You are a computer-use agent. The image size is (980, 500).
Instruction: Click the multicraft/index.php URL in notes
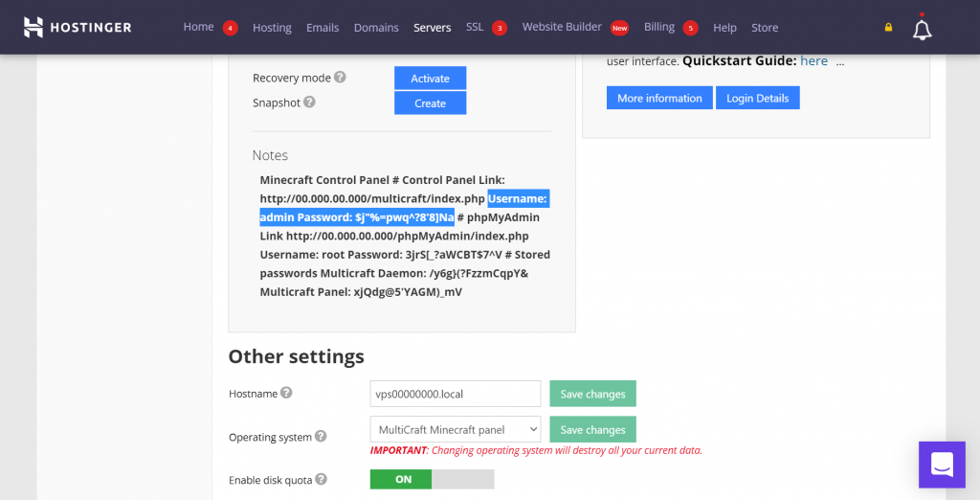372,198
